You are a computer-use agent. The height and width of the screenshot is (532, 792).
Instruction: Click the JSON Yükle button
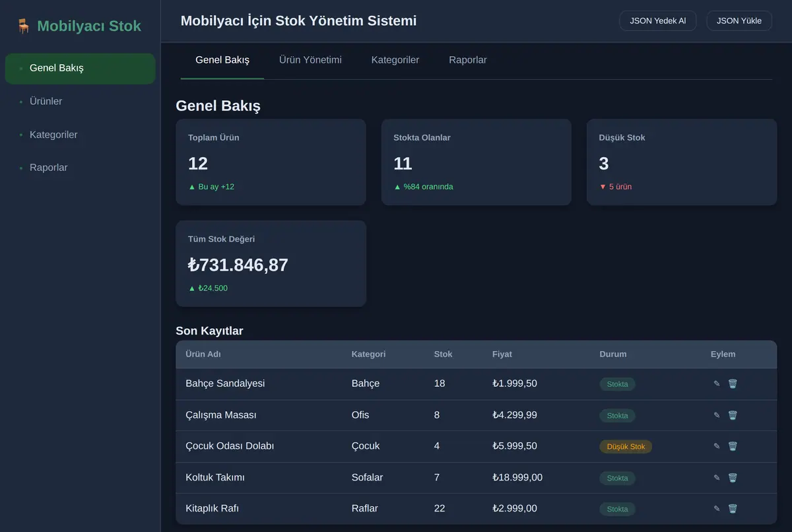[x=739, y=20]
